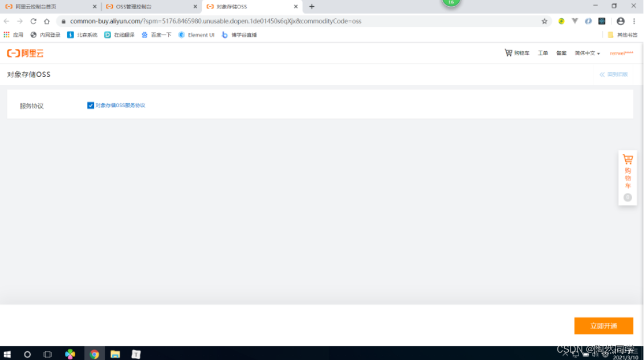Open the Chrome three-dot menu
Viewport: 644px width, 360px height.
pyautogui.click(x=634, y=21)
